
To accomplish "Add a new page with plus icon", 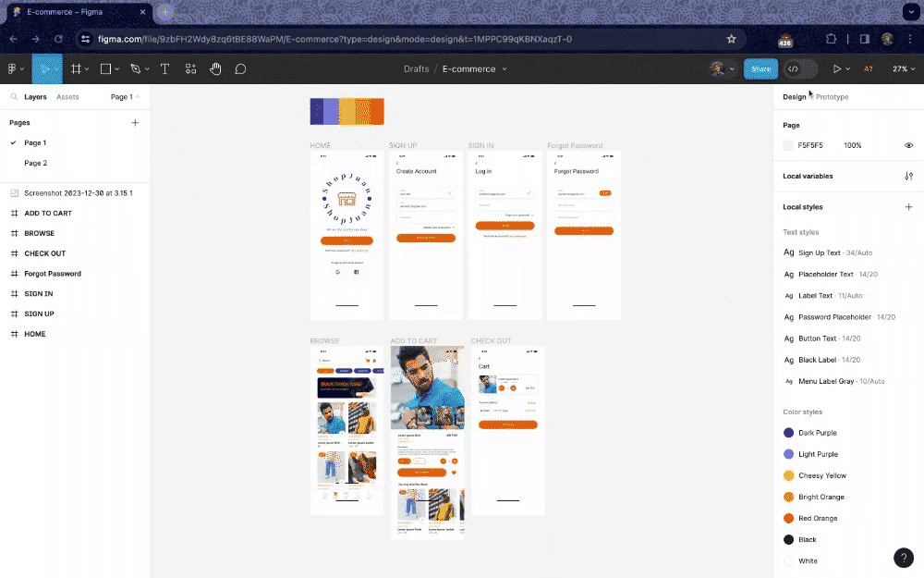I will (135, 123).
